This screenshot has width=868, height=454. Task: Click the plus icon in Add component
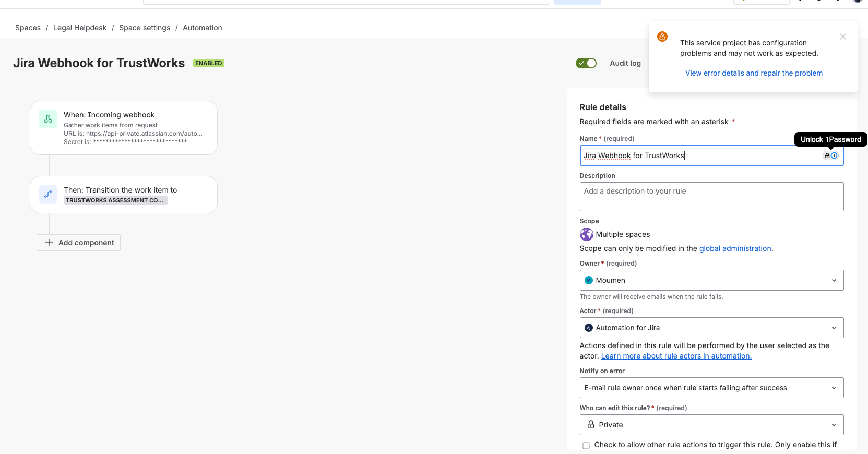click(49, 243)
